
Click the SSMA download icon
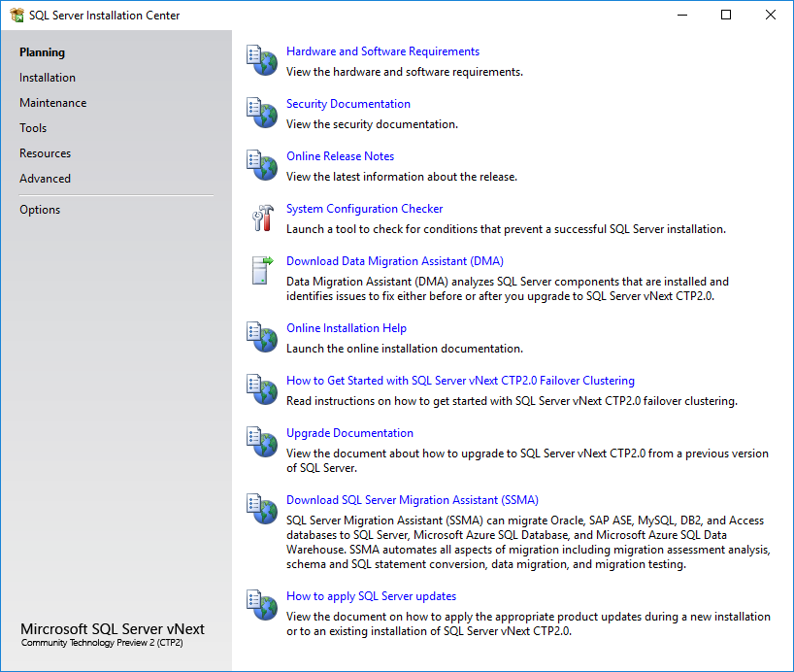(261, 509)
